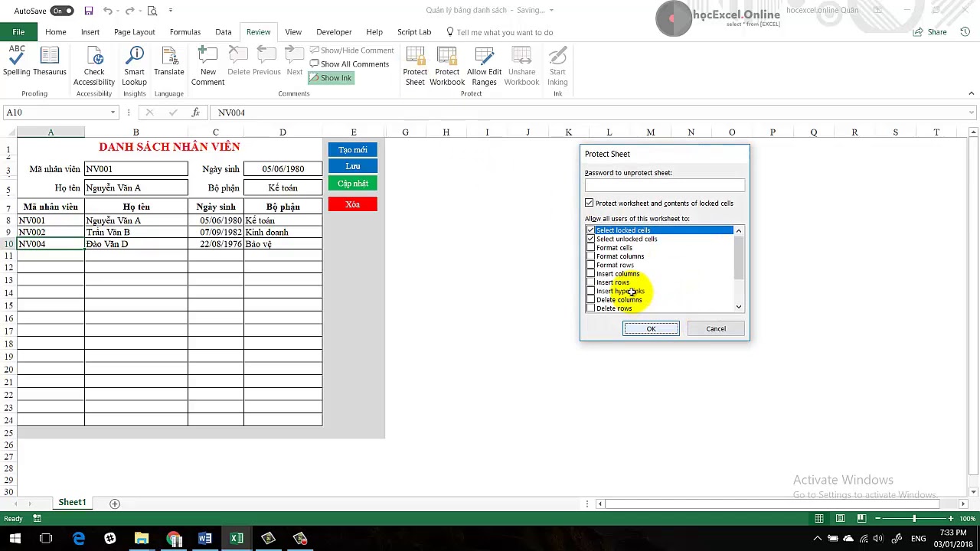Switch to the Formulas tab

point(185,32)
